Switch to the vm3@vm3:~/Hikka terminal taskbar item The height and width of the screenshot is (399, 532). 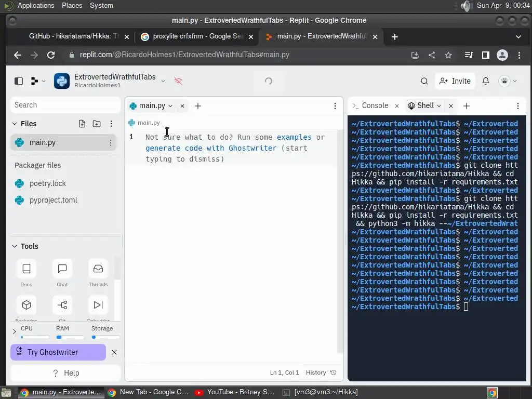pyautogui.click(x=320, y=392)
